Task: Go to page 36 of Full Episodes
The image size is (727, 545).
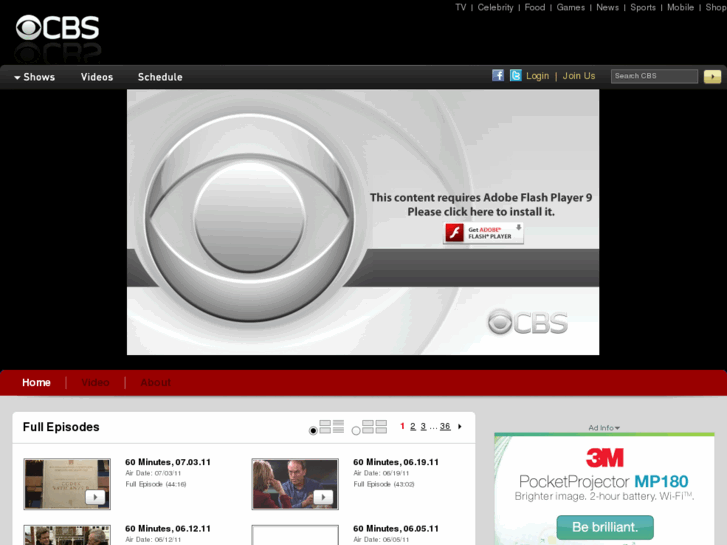Action: point(445,426)
